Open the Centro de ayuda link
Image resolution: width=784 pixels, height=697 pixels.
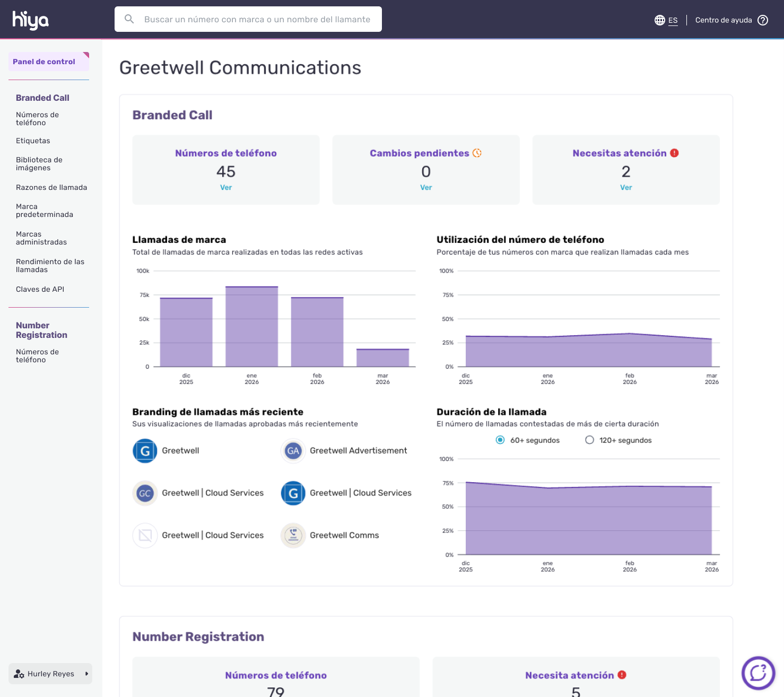coord(724,20)
